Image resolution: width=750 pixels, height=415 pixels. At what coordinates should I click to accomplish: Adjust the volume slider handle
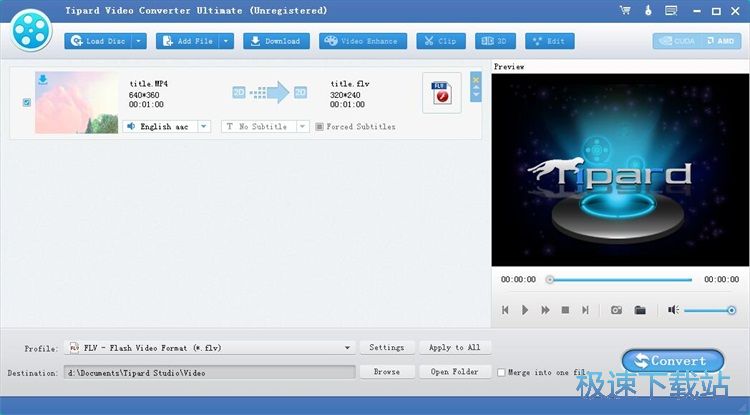pyautogui.click(x=731, y=311)
